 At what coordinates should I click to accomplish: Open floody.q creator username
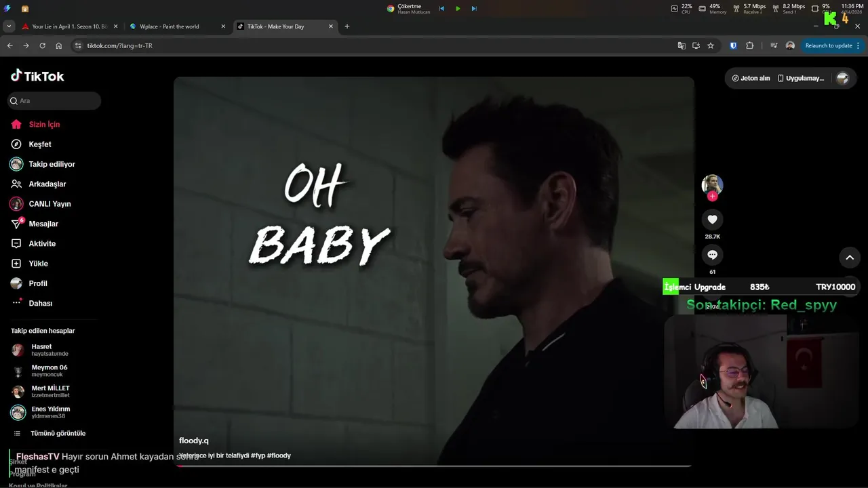194,441
